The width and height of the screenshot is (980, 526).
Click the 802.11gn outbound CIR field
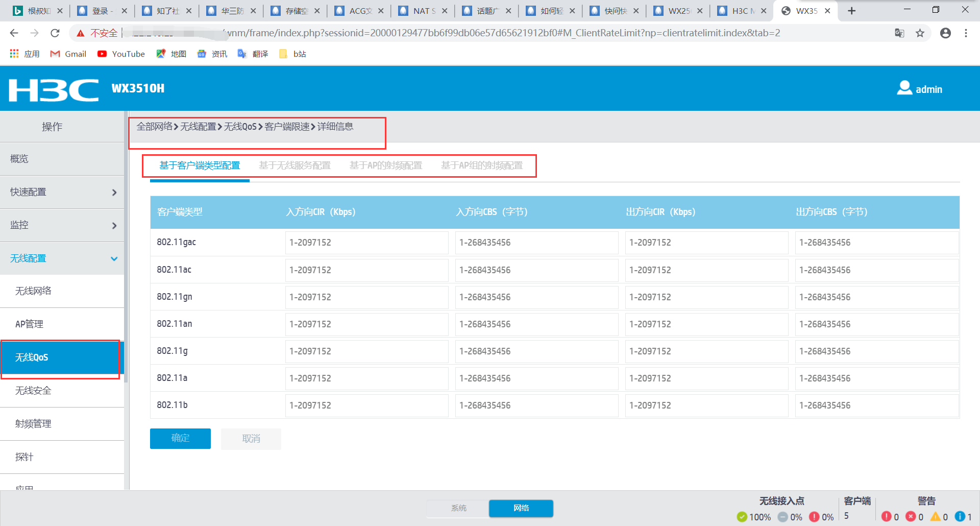(706, 297)
